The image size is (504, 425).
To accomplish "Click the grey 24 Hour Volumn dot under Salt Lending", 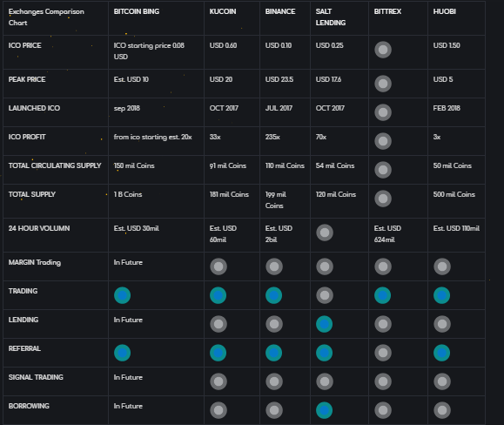I will [325, 233].
